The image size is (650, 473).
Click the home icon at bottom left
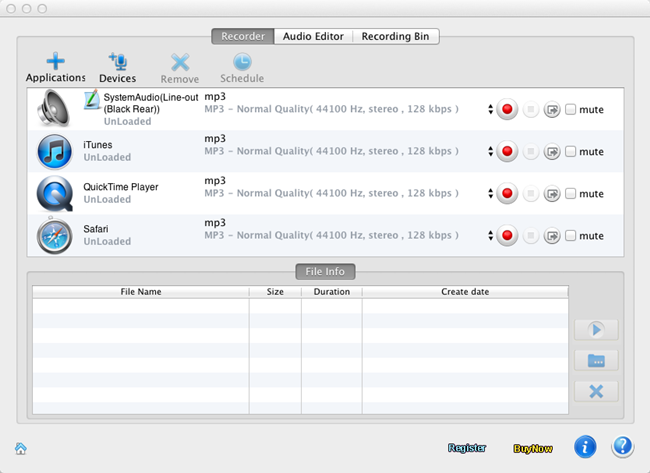(20, 448)
